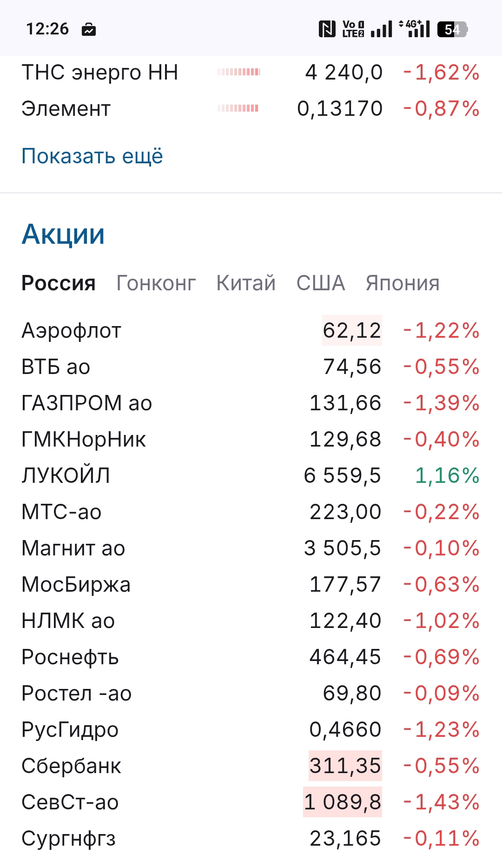
Task: Tap the 4G+ signal strength icon
Action: tap(415, 29)
